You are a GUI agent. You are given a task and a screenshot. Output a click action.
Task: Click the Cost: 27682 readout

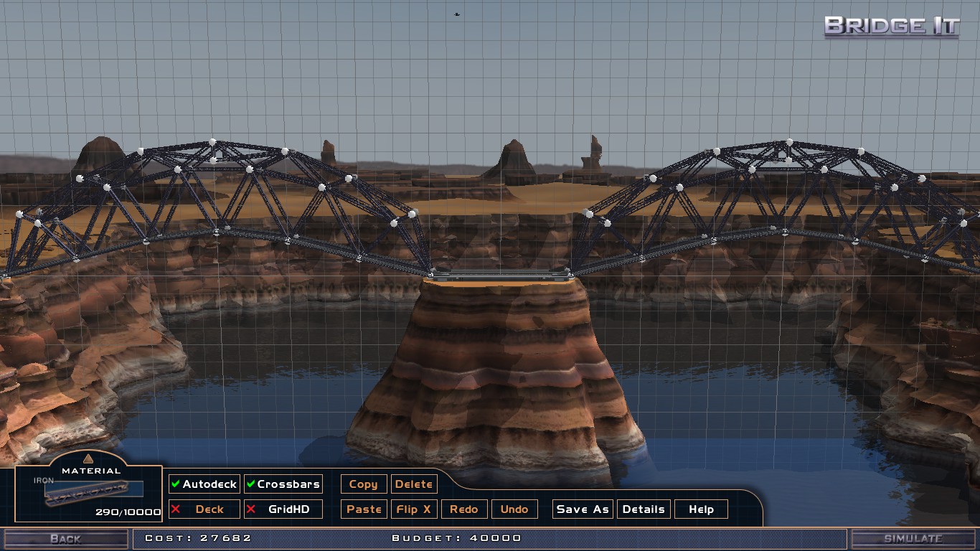click(x=199, y=538)
